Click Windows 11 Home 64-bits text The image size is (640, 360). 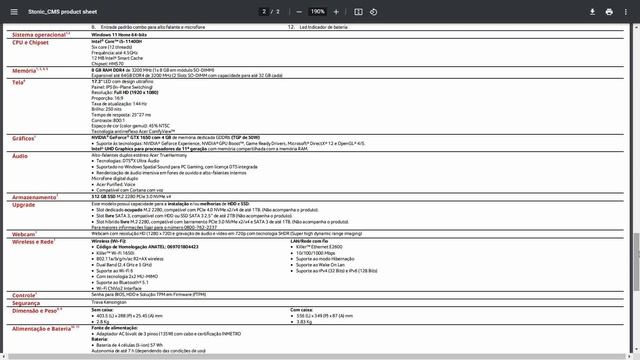click(x=119, y=35)
